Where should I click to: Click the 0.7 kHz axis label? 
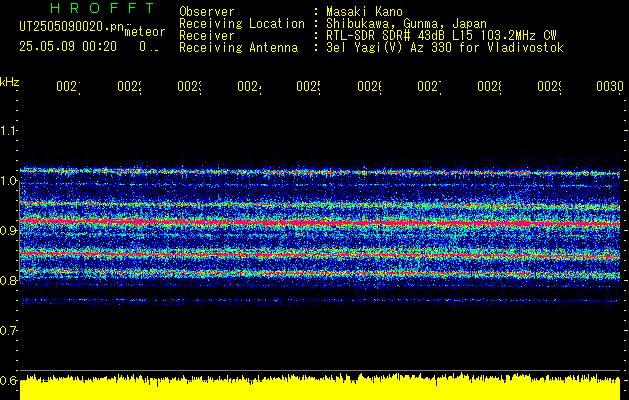tap(8, 331)
